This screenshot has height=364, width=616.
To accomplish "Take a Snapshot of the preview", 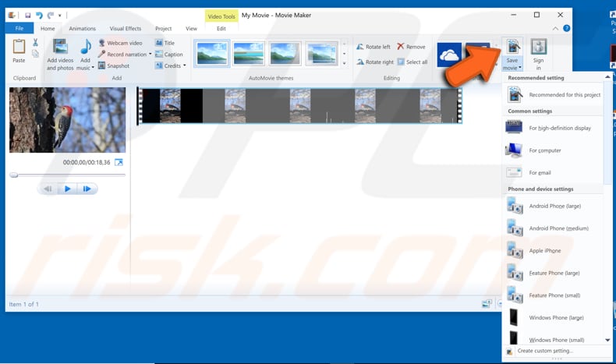I will [x=114, y=65].
